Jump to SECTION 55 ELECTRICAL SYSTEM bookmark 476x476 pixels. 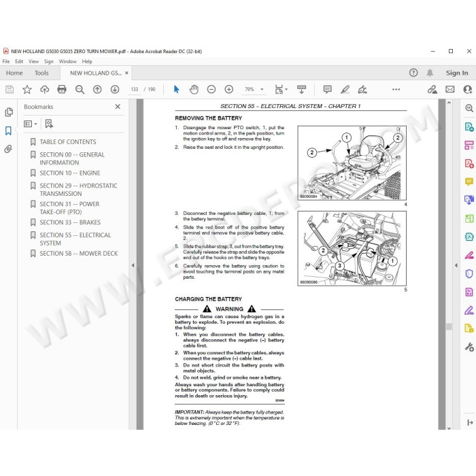pyautogui.click(x=75, y=239)
